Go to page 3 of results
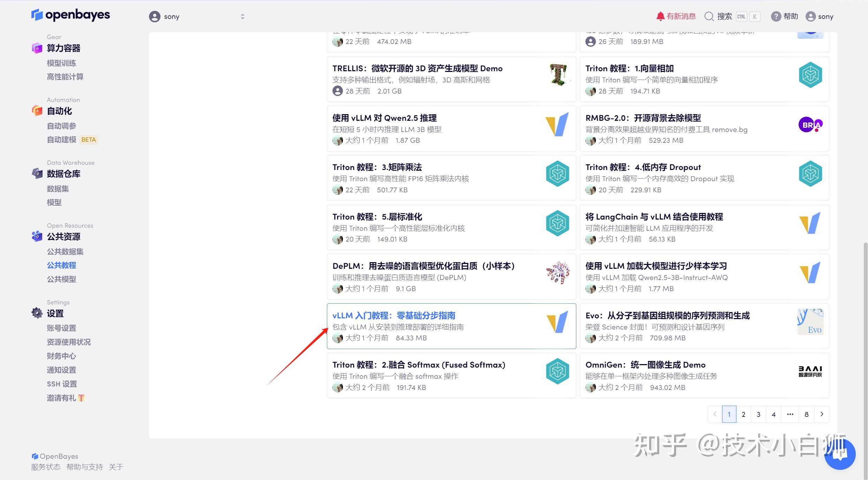868x480 pixels. tap(758, 414)
